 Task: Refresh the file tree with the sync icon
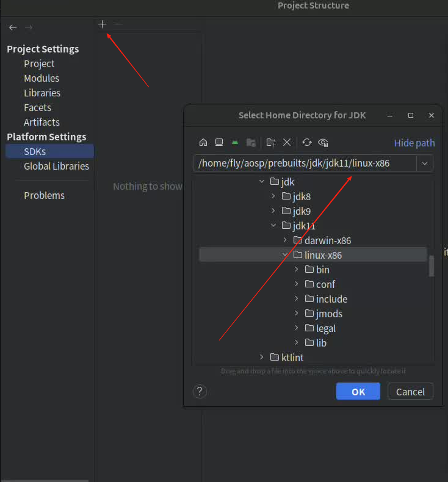pyautogui.click(x=307, y=143)
